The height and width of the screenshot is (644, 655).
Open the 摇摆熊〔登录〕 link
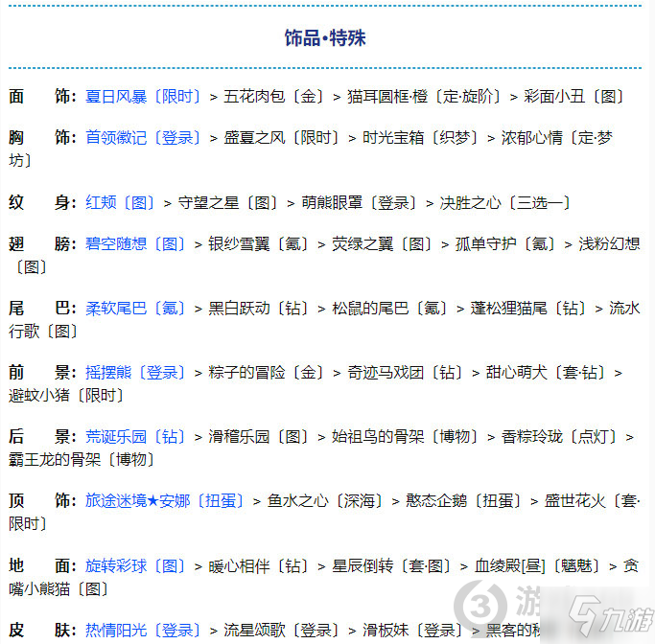[x=136, y=372]
